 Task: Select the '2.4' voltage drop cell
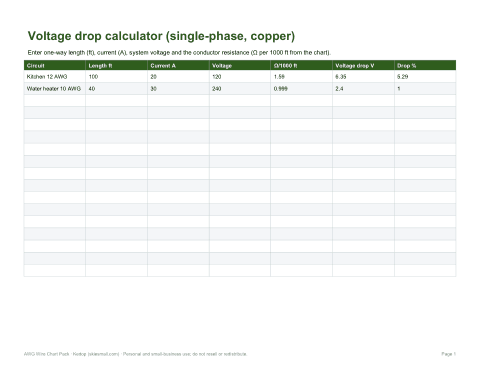363,89
